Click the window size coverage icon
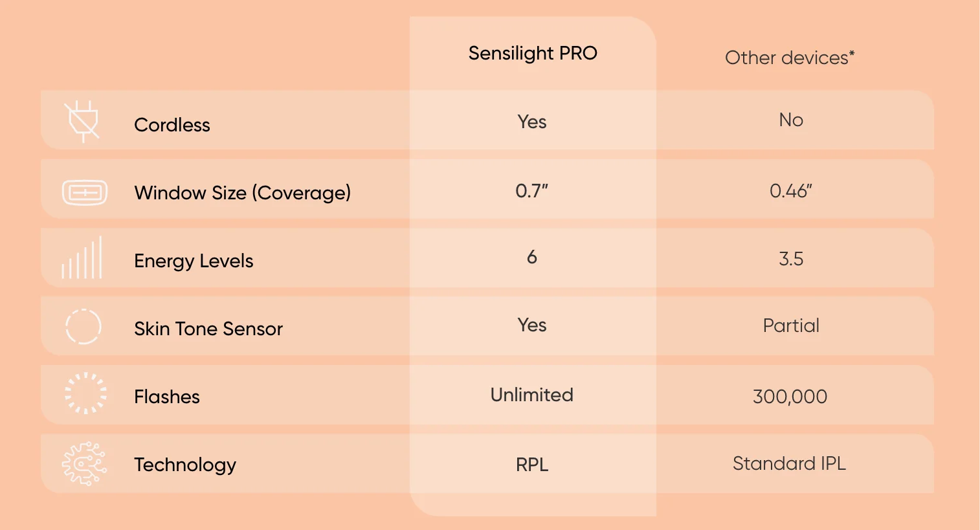 tap(85, 192)
